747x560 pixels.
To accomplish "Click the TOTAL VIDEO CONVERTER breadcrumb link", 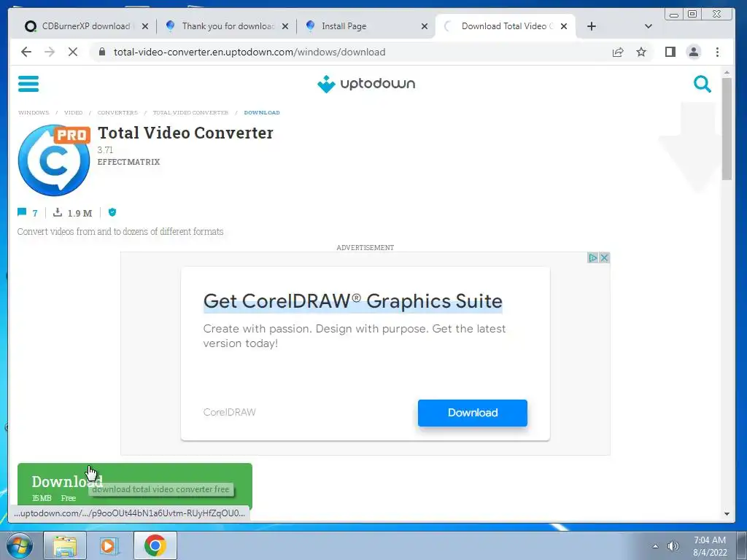I will point(190,113).
